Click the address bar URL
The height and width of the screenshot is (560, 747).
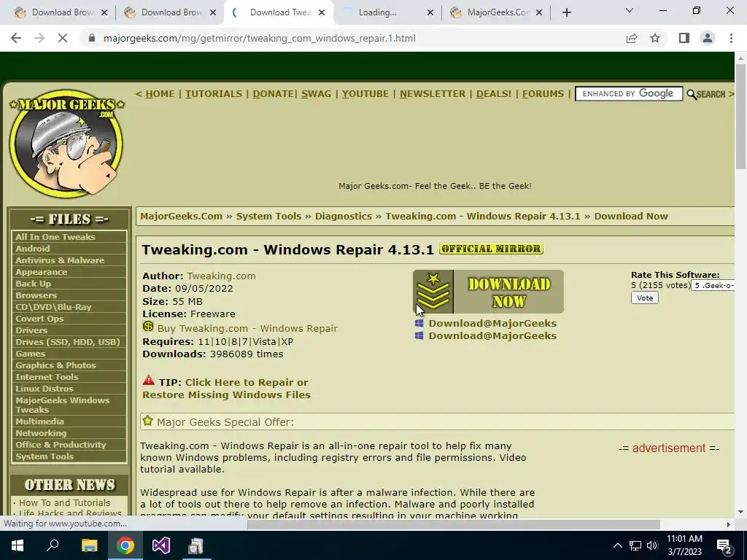(x=260, y=38)
